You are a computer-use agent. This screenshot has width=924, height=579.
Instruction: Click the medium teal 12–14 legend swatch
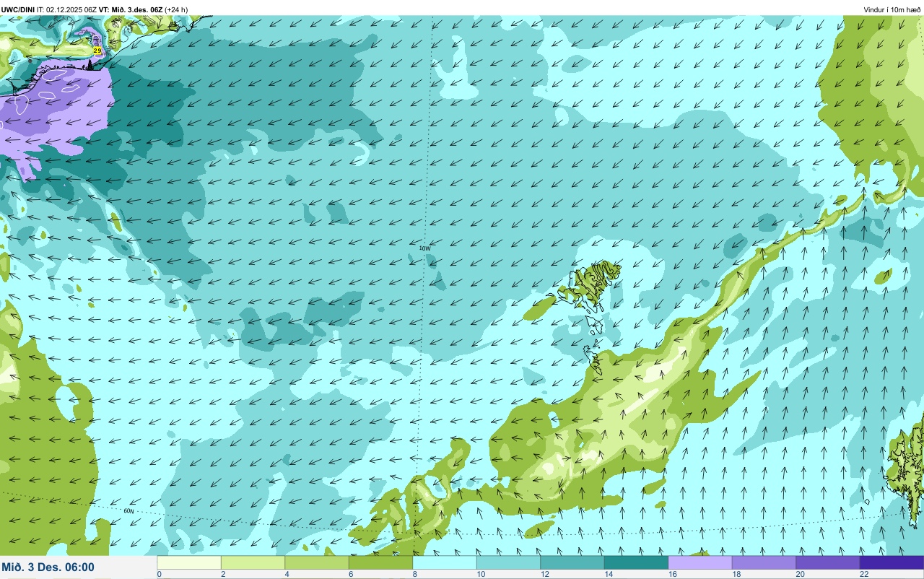[x=572, y=562]
